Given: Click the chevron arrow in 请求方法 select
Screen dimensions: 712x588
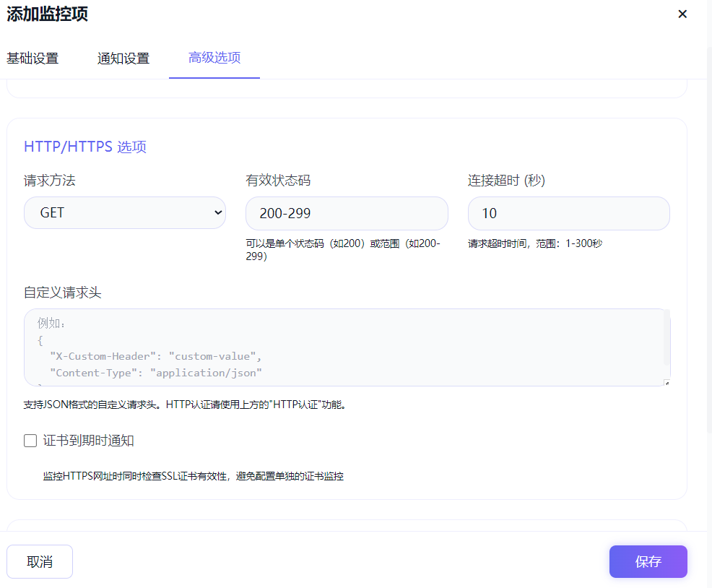Looking at the screenshot, I should pyautogui.click(x=218, y=213).
